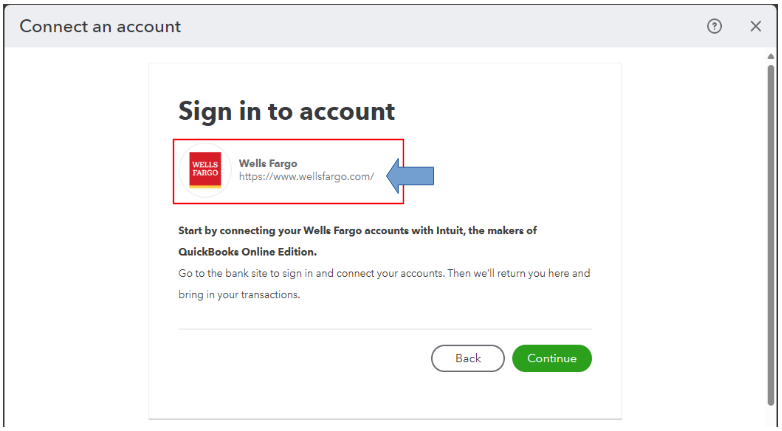Click the blue left-pointing arrow
This screenshot has width=782, height=431.
click(409, 177)
